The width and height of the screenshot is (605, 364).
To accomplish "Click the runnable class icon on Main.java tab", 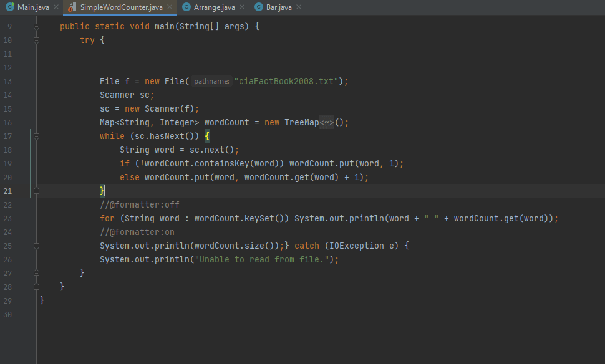I will (x=9, y=7).
